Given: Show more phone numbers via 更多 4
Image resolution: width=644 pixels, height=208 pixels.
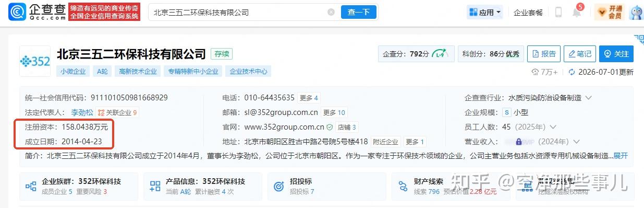Looking at the screenshot, I should coord(309,98).
